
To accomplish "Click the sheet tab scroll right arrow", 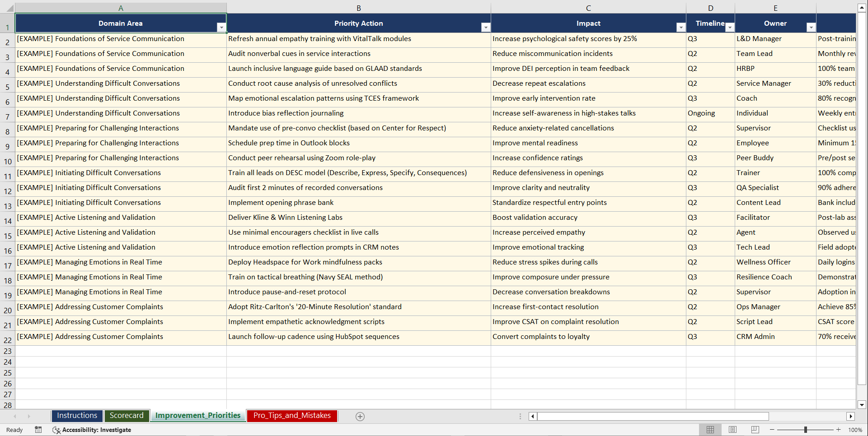I will point(29,416).
